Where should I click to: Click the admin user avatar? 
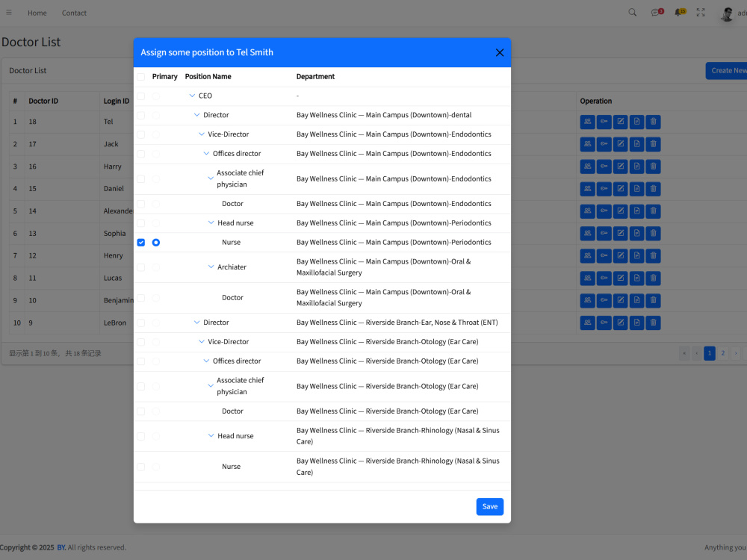(727, 13)
